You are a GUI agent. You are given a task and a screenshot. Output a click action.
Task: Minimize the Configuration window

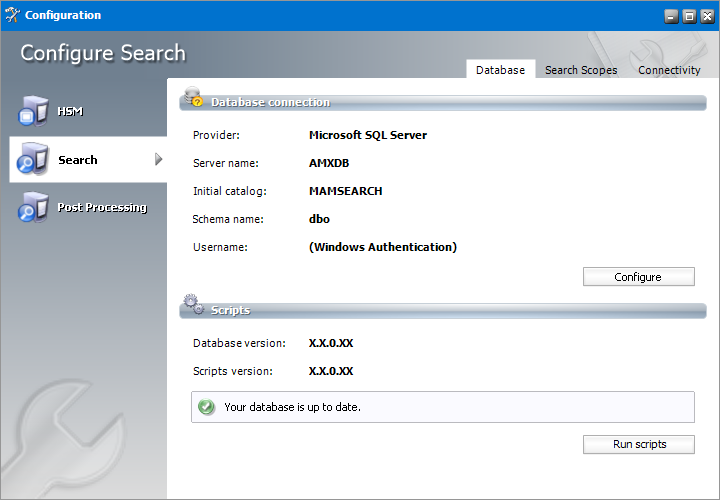pyautogui.click(x=670, y=16)
